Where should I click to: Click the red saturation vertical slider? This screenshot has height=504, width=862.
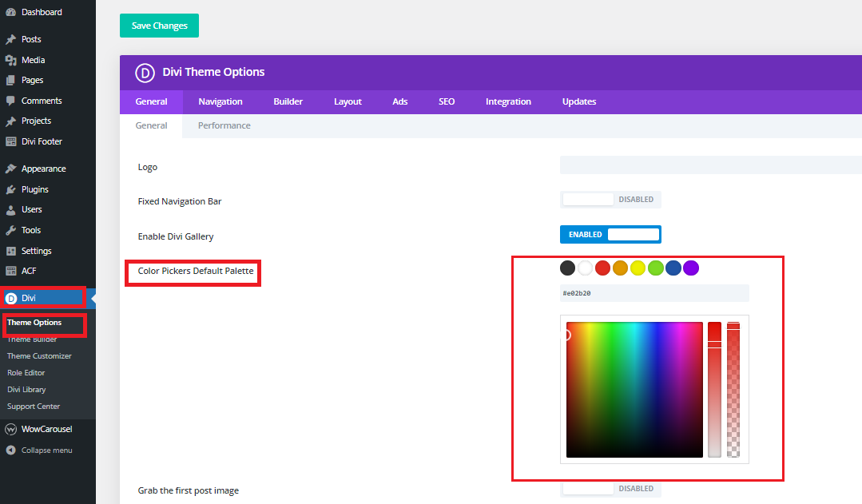click(x=714, y=390)
